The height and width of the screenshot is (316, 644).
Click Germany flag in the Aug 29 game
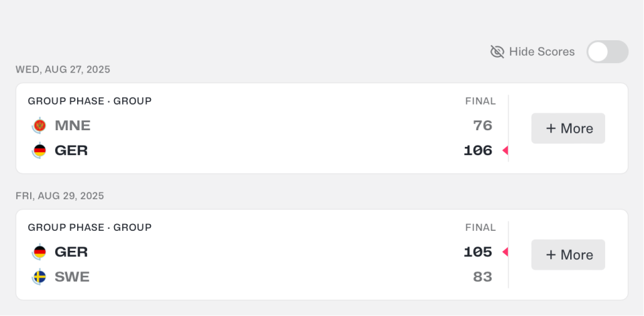click(x=40, y=252)
